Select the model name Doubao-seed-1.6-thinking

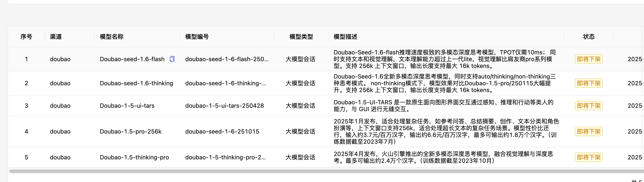pos(137,83)
